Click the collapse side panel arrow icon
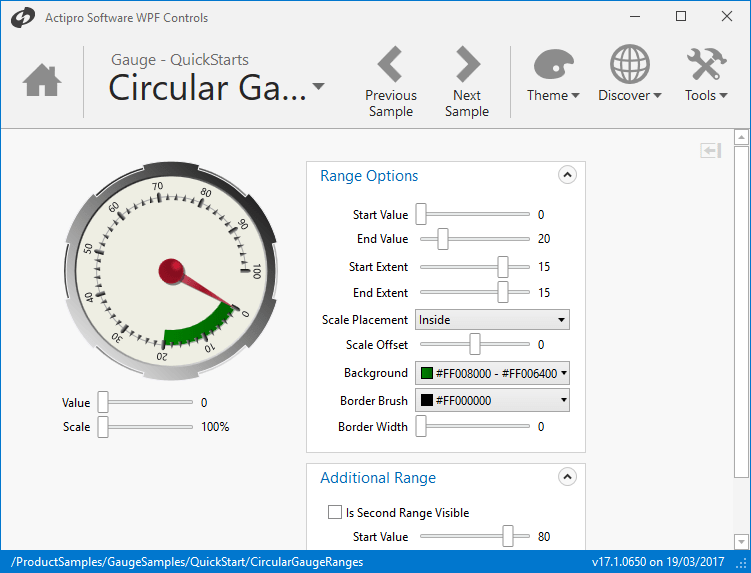Viewport: 751px width, 573px height. [x=710, y=151]
